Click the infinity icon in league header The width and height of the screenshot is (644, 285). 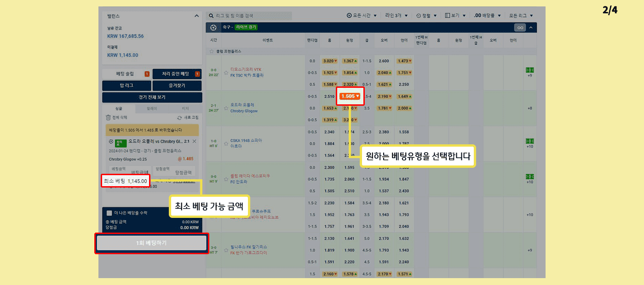click(520, 28)
